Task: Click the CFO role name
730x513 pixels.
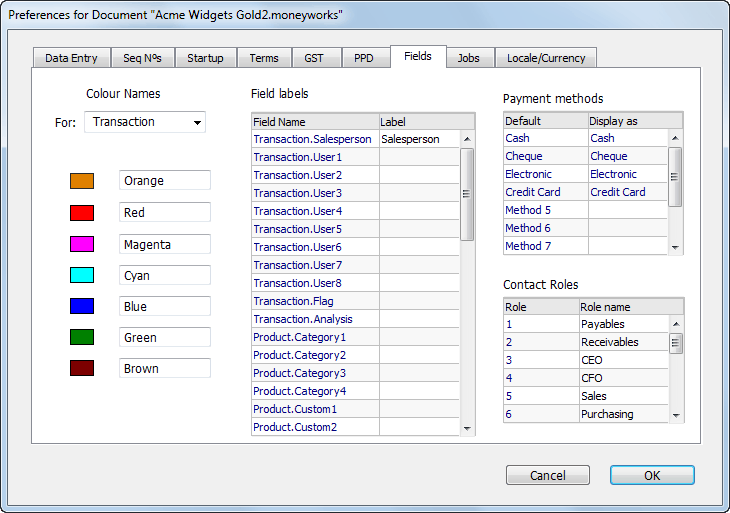Action: tap(624, 378)
